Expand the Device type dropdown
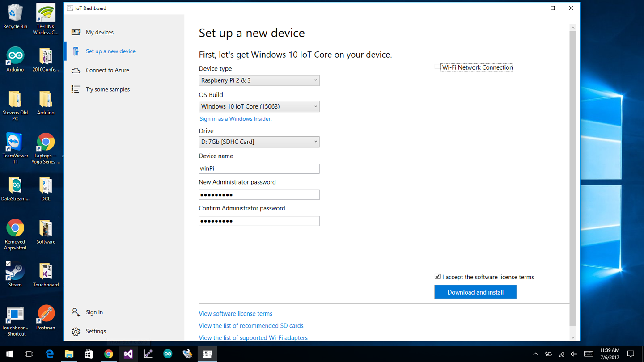Viewport: 644px width, 362px height. click(x=259, y=80)
